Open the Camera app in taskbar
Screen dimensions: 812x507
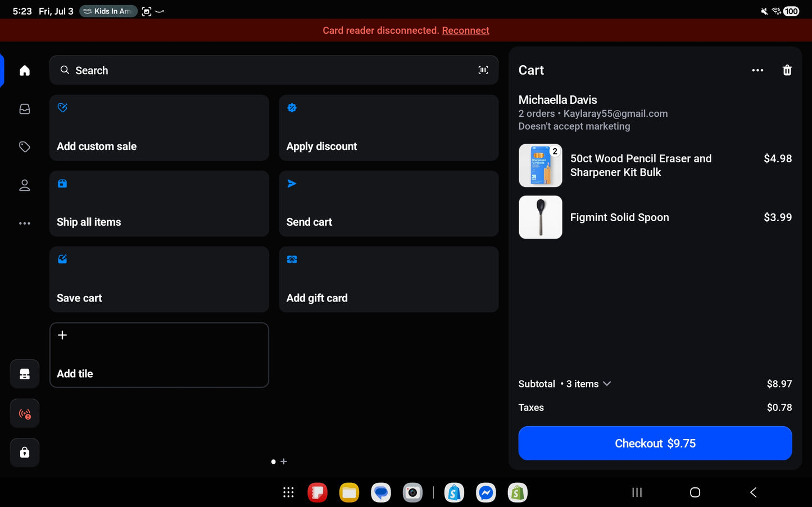(x=412, y=492)
